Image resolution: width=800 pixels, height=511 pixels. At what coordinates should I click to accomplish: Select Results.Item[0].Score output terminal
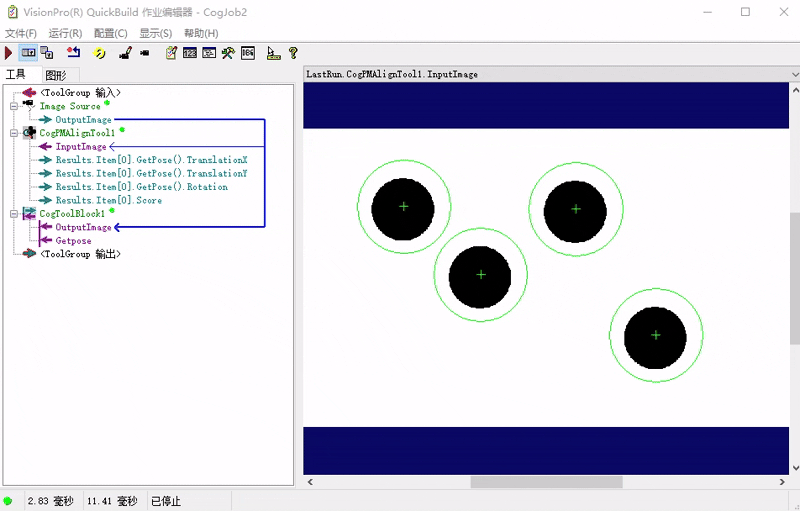[108, 201]
